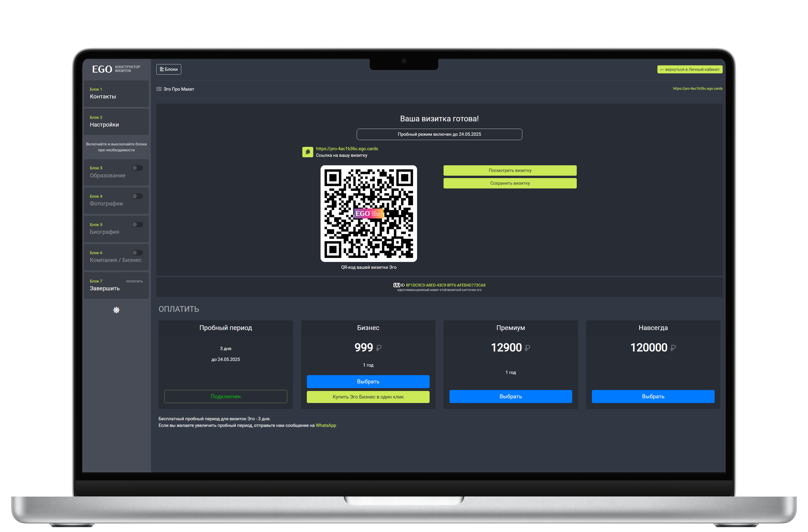808x532 pixels.
Task: Choose the Бизнес plan with Выбрать
Action: point(368,381)
